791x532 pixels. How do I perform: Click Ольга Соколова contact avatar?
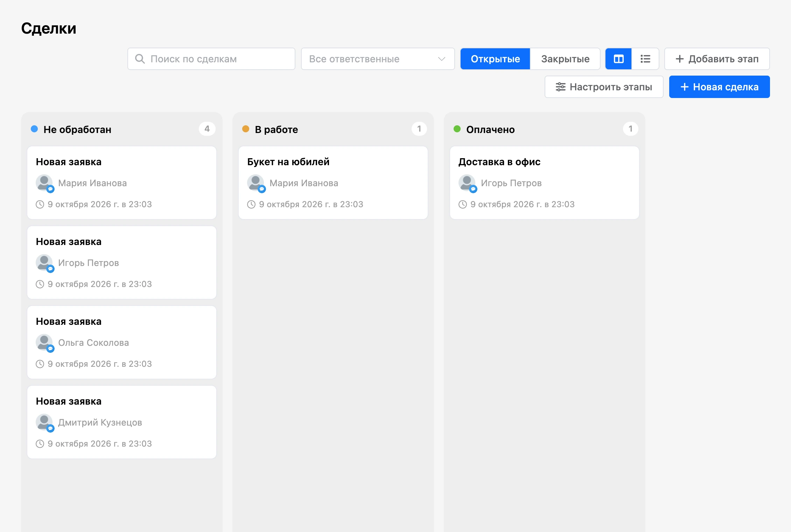(44, 343)
